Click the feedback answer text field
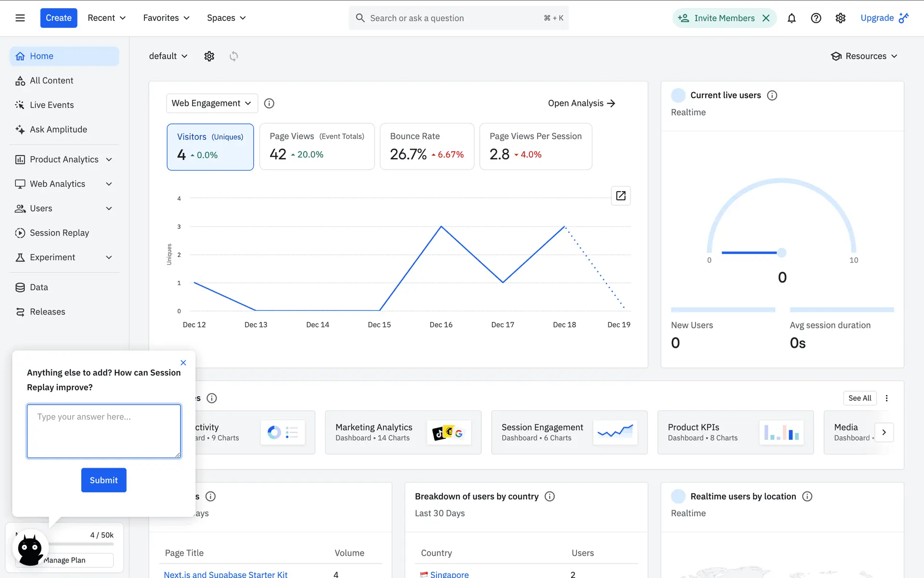 [x=104, y=431]
